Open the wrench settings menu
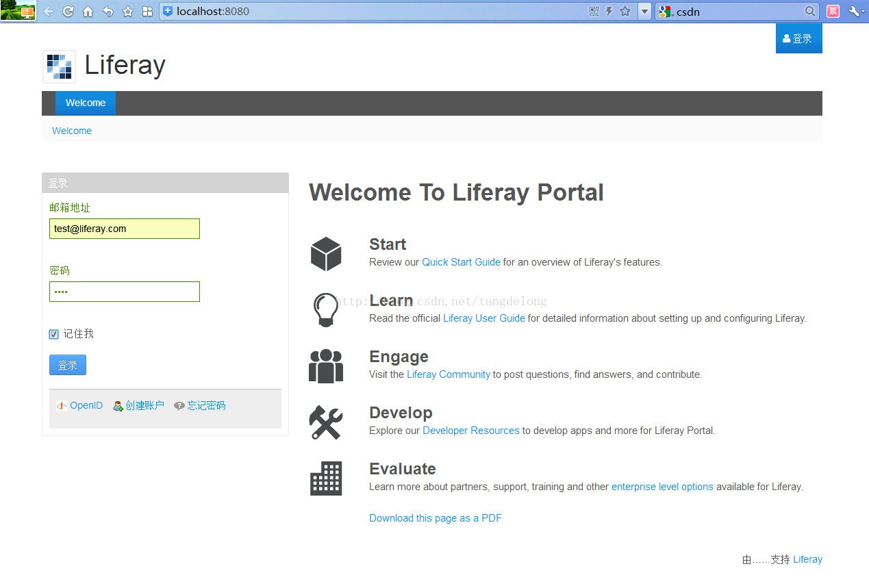The width and height of the screenshot is (869, 588). point(856,11)
